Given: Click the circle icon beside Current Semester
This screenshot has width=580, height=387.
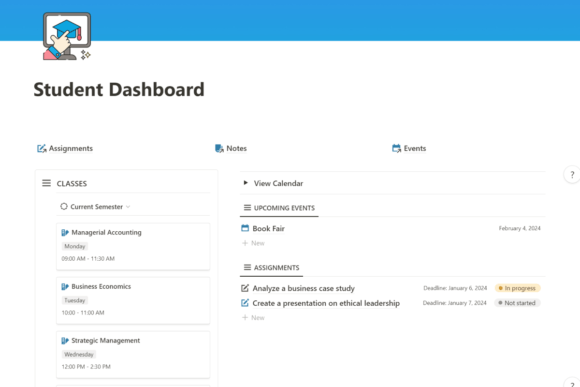Looking at the screenshot, I should point(64,206).
